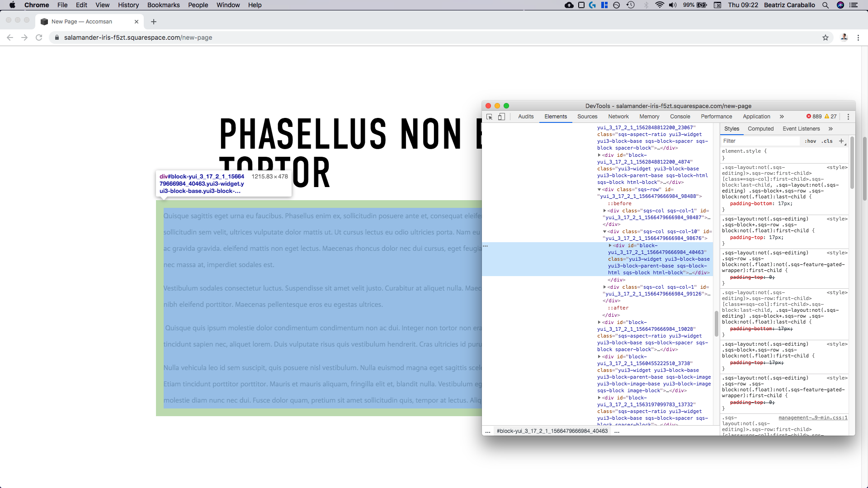This screenshot has width=868, height=488.
Task: Click the Chrome profile avatar icon
Action: (844, 38)
